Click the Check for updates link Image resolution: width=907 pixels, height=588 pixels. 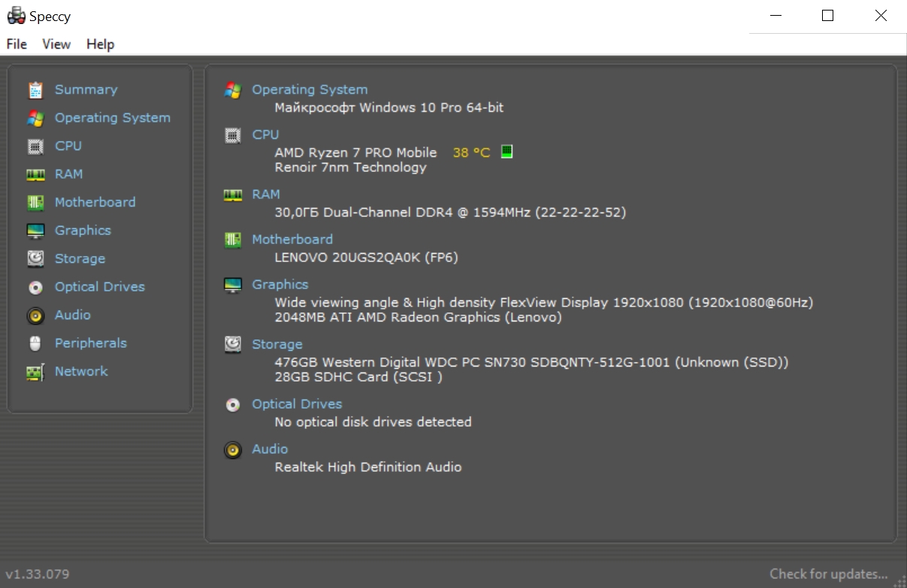828,574
